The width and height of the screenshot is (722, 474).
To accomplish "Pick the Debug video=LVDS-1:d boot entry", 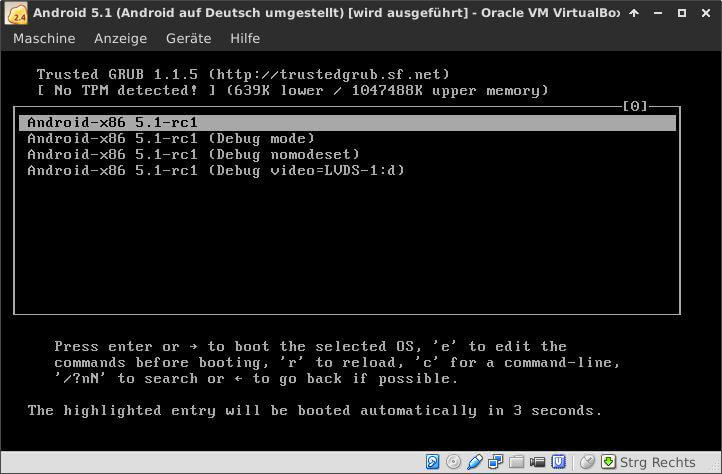I will 215,171.
